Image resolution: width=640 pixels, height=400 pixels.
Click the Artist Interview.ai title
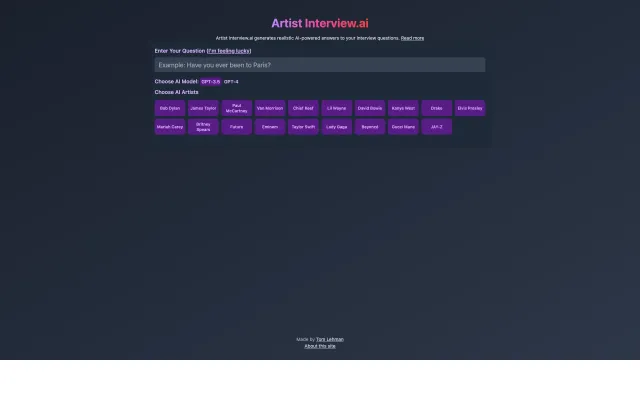320,23
